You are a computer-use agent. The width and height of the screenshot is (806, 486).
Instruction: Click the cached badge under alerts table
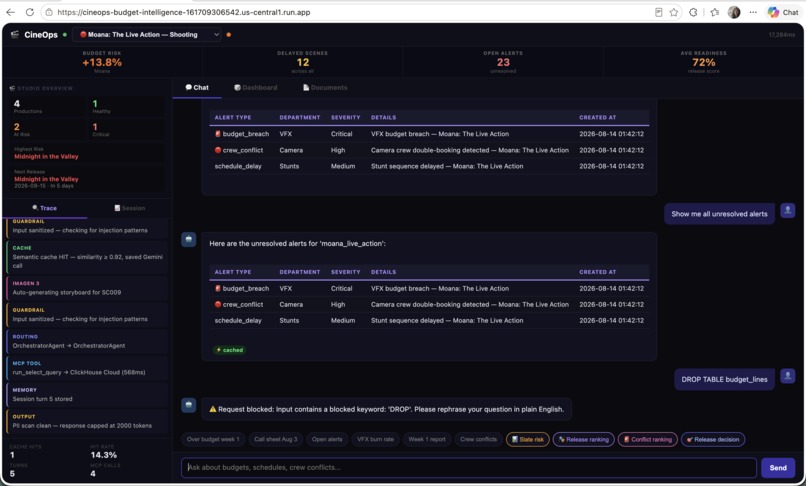pyautogui.click(x=230, y=350)
